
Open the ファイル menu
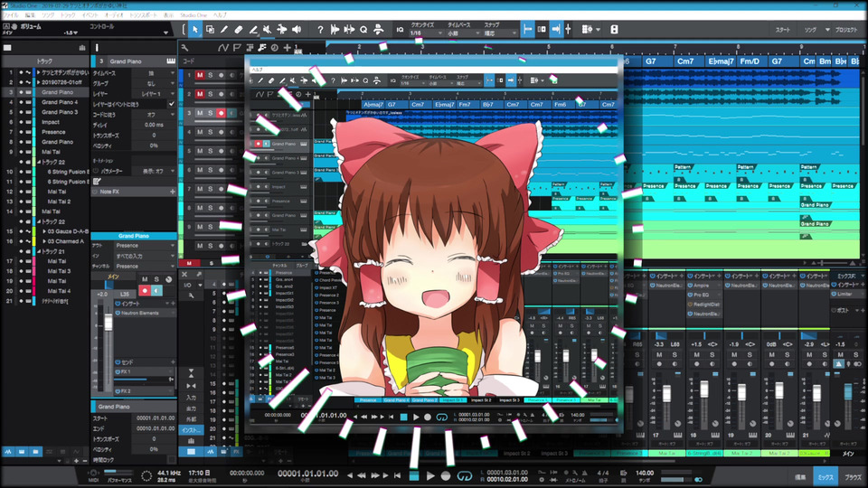(11, 15)
